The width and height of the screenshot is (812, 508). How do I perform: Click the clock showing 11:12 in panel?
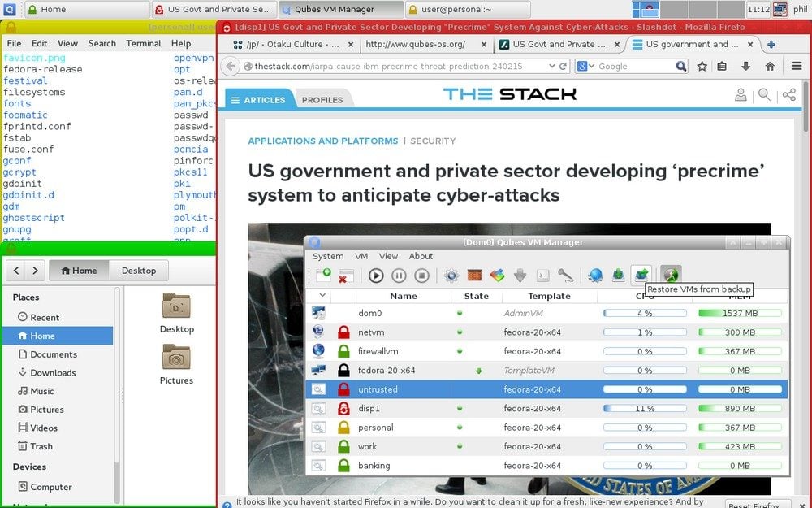tap(758, 9)
